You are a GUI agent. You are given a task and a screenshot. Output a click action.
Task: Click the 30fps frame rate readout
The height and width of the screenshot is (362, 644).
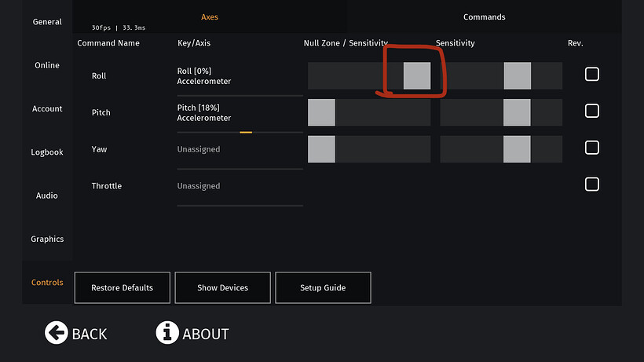[101, 27]
